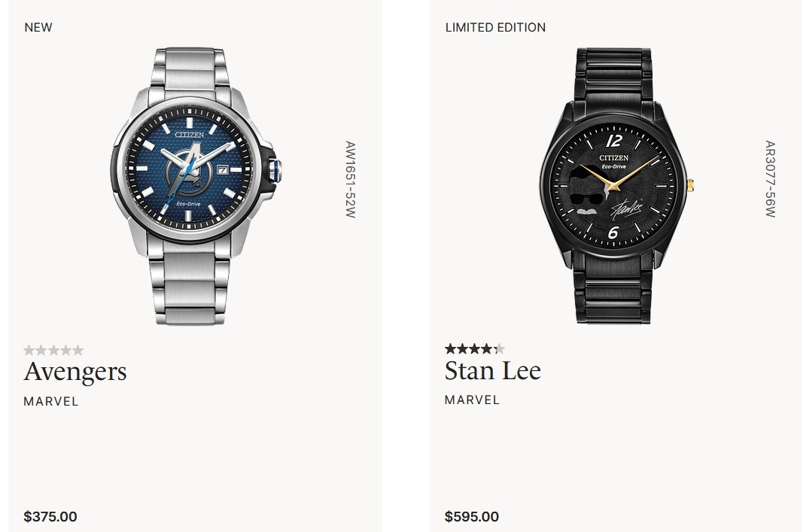
Task: Click the LIMITED EDITION badge label
Action: pyautogui.click(x=495, y=27)
